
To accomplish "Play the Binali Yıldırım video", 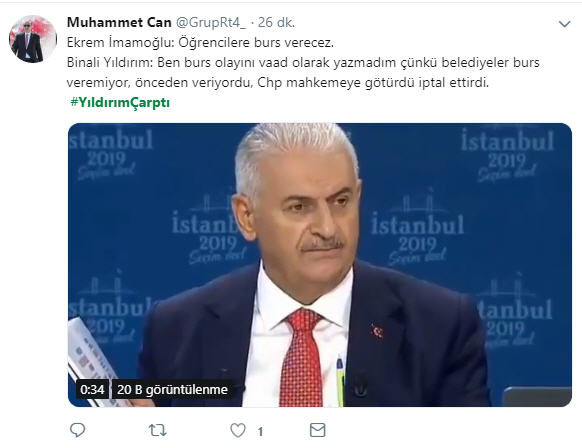I will [320, 265].
